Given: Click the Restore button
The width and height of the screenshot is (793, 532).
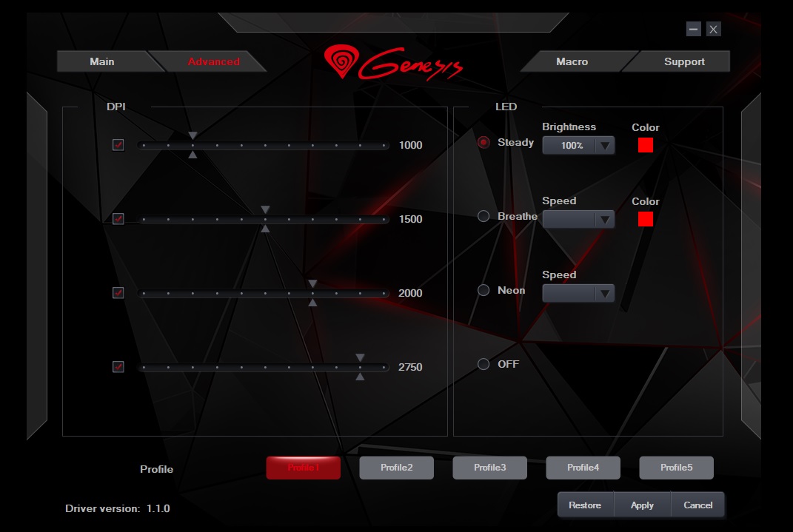Looking at the screenshot, I should pyautogui.click(x=585, y=505).
